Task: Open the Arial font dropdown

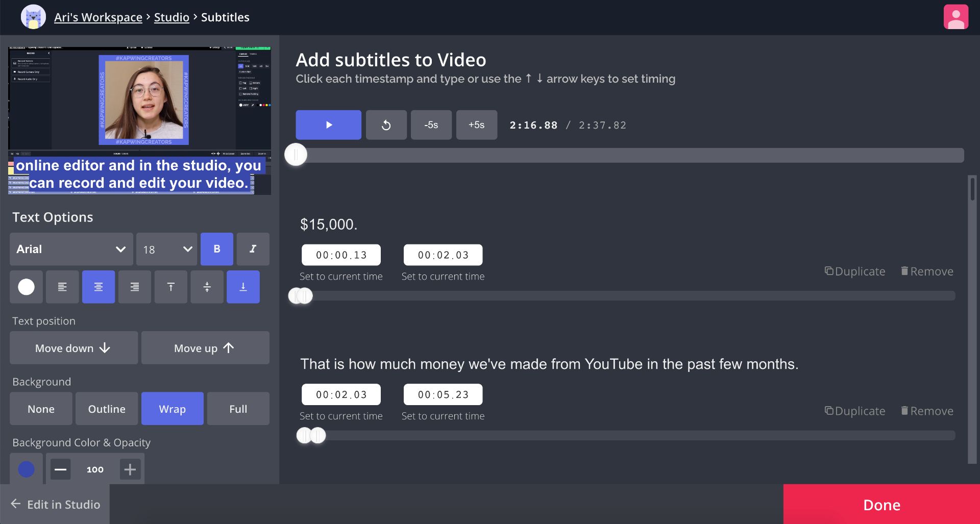Action: (71, 249)
